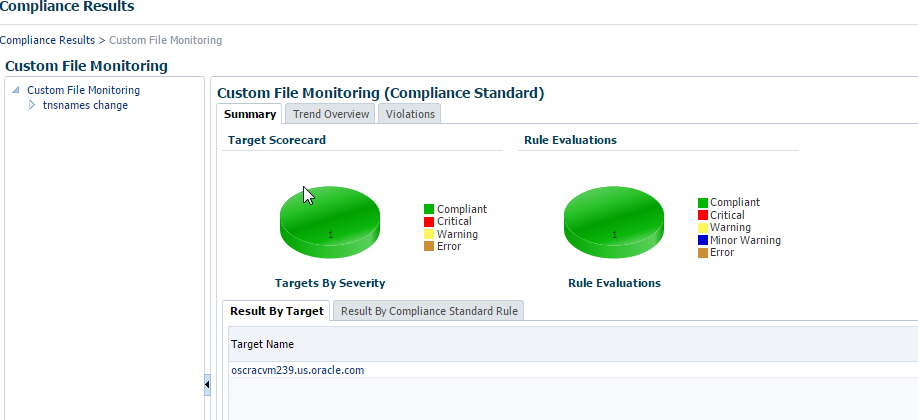Click yellow Warning swatch in Rule Evaluations legend
The width and height of the screenshot is (918, 420).
tap(703, 228)
